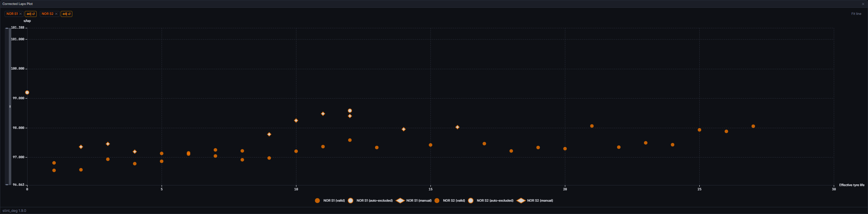The width and height of the screenshot is (868, 214).
Task: Click the 99.000 y-axis tick label
Action: [19, 98]
